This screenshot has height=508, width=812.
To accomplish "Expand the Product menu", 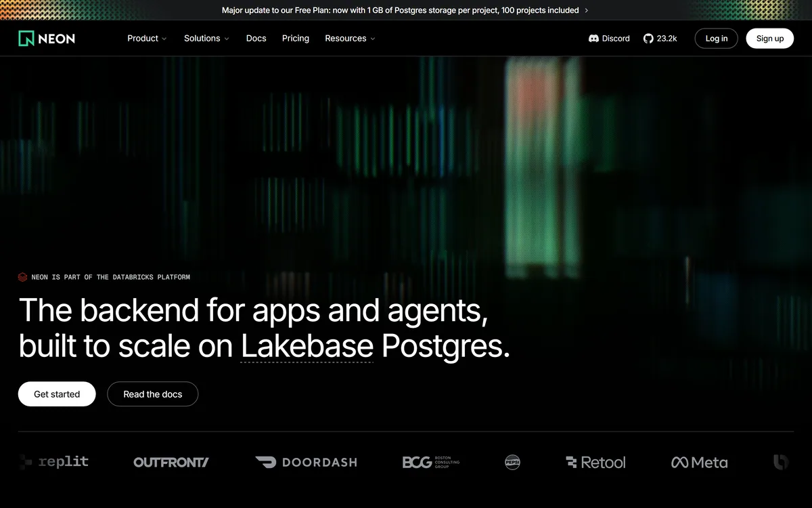I will pyautogui.click(x=147, y=39).
